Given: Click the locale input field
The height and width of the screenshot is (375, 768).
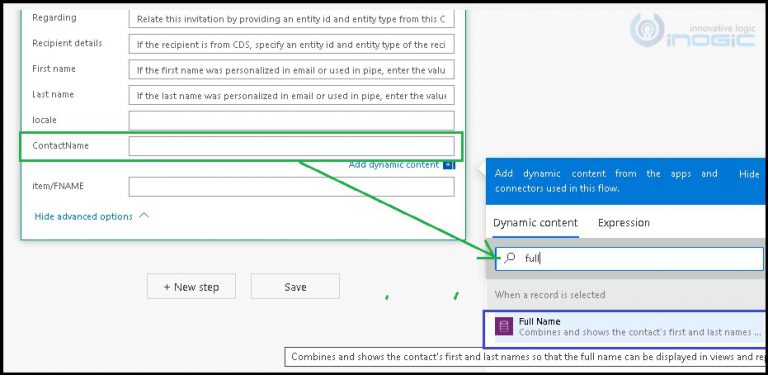Looking at the screenshot, I should (x=291, y=120).
